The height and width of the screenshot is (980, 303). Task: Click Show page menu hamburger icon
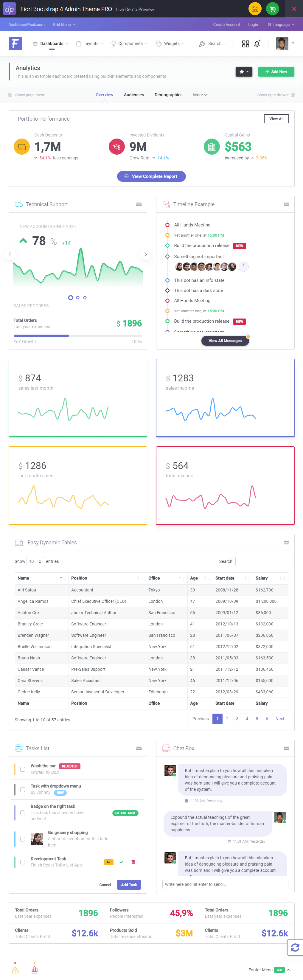pos(10,95)
